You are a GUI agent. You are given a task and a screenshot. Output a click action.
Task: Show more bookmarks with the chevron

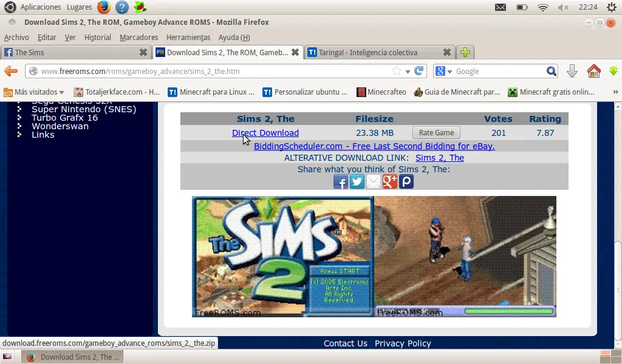(x=615, y=92)
